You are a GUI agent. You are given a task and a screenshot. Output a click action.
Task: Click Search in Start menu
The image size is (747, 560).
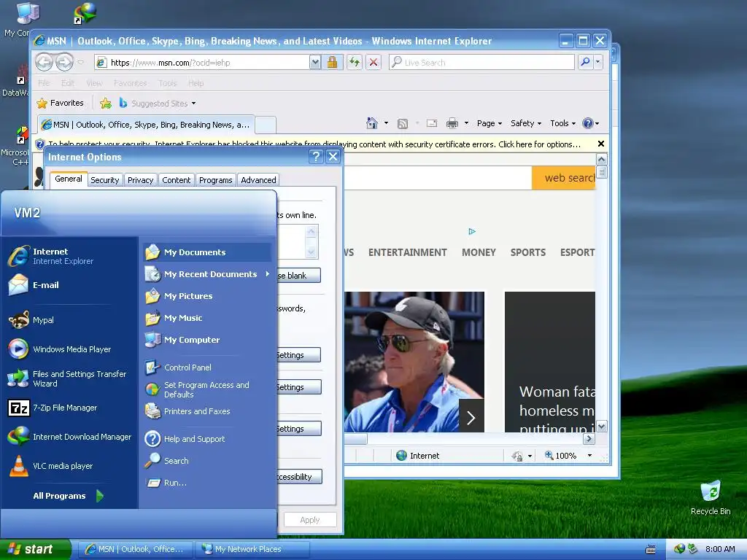coord(207,461)
